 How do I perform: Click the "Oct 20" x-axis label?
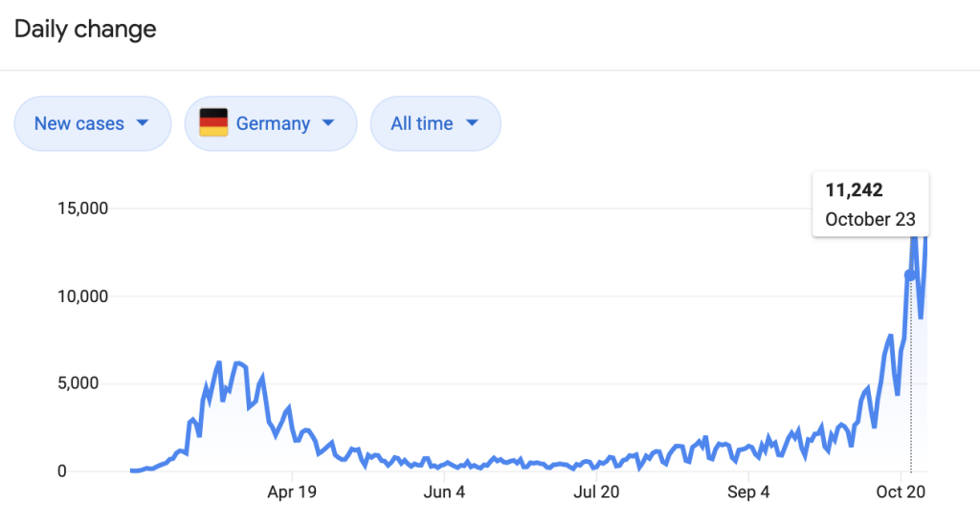901,493
